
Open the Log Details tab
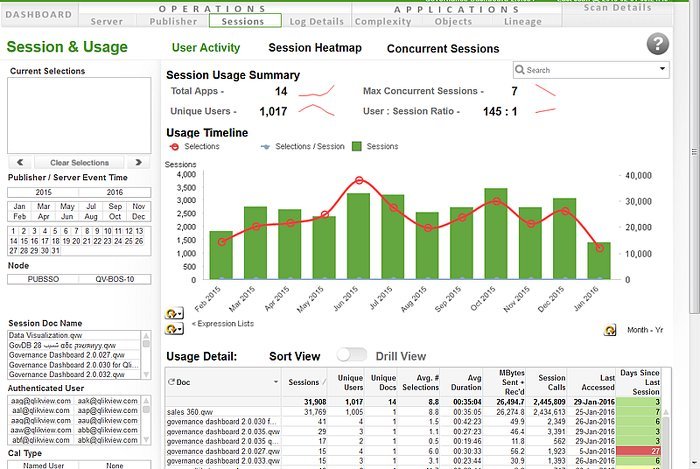tap(317, 21)
